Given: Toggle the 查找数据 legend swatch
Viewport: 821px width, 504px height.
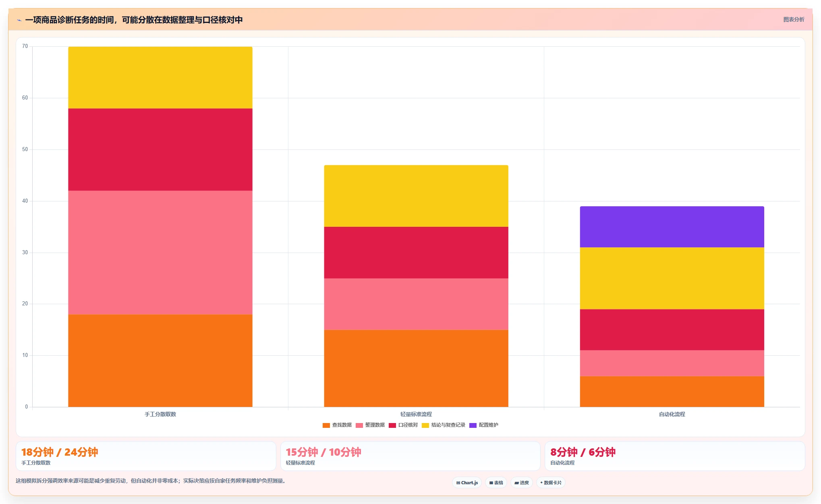Looking at the screenshot, I should pyautogui.click(x=326, y=425).
